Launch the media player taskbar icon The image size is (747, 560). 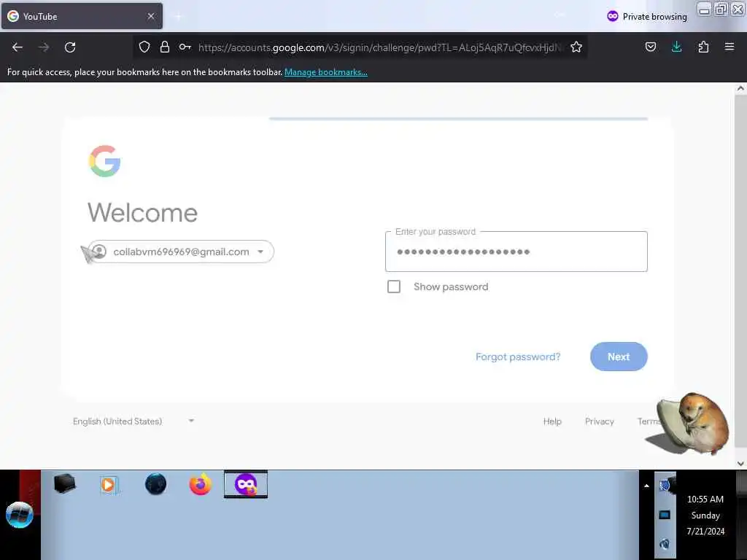[x=109, y=485]
